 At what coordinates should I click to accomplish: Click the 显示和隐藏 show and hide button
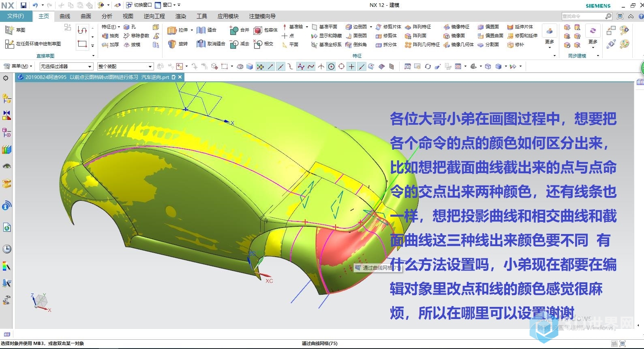pyautogui.click(x=326, y=36)
